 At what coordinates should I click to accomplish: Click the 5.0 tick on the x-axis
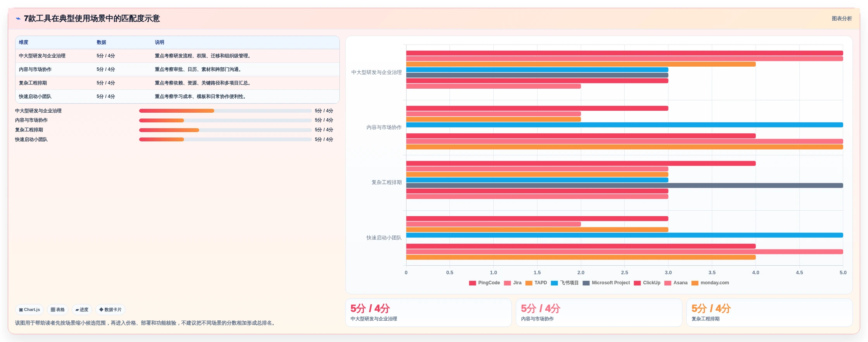pos(843,273)
